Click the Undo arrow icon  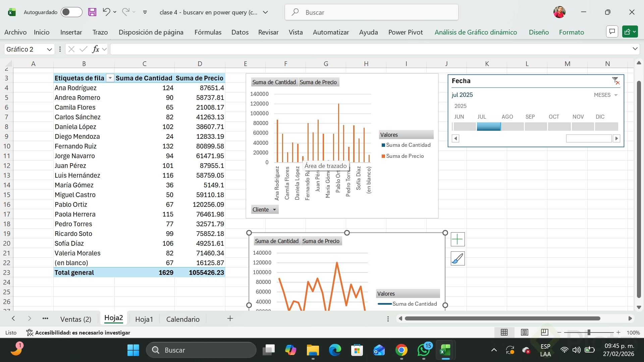[106, 12]
